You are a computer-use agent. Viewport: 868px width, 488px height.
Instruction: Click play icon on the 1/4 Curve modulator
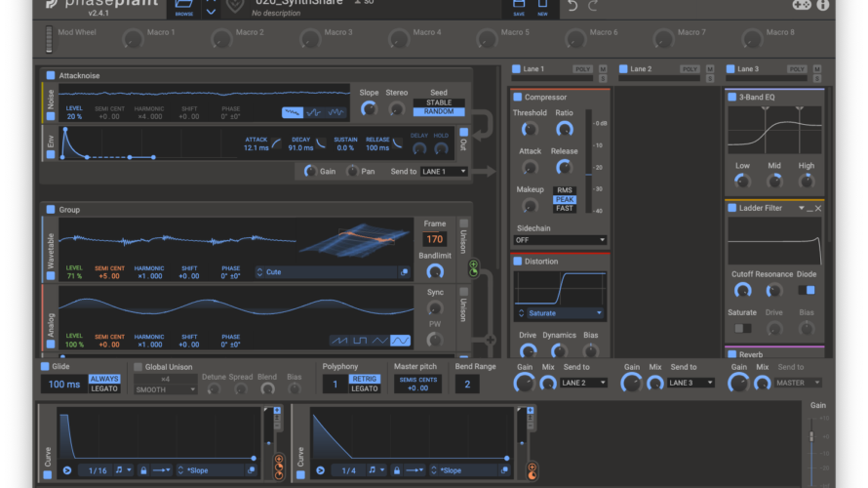[x=320, y=470]
